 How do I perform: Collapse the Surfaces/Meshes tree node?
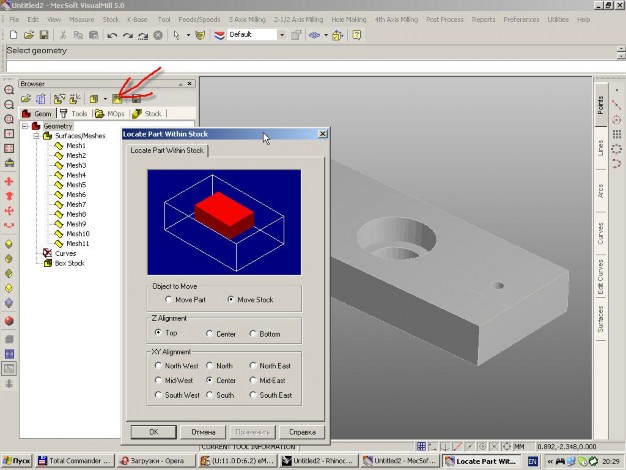[x=36, y=136]
